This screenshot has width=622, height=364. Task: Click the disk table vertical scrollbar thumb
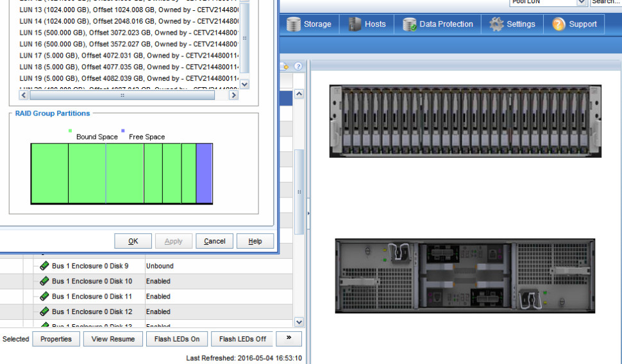[x=299, y=192]
